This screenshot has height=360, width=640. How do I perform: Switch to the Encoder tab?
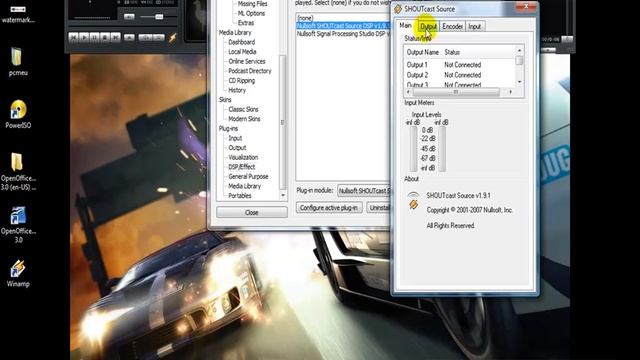coord(452,26)
